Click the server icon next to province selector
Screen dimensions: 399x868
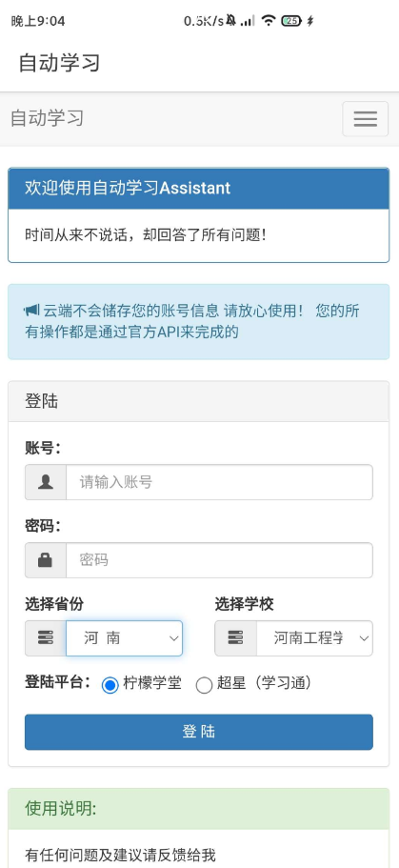46,638
